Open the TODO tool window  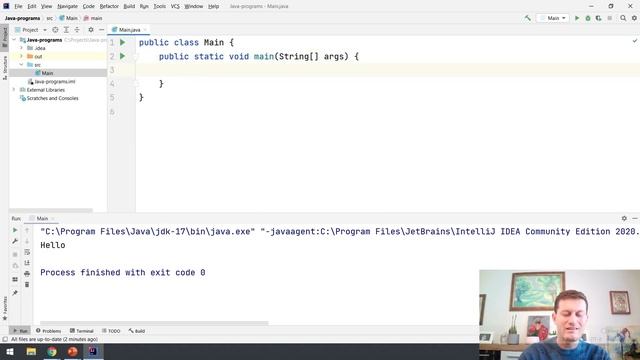pyautogui.click(x=111, y=331)
